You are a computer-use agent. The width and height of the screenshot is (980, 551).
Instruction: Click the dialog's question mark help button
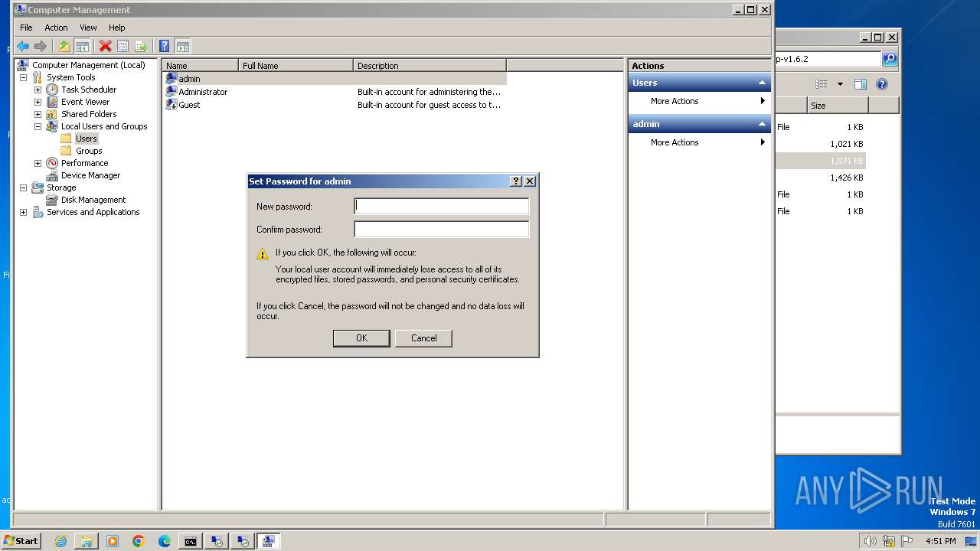click(516, 181)
